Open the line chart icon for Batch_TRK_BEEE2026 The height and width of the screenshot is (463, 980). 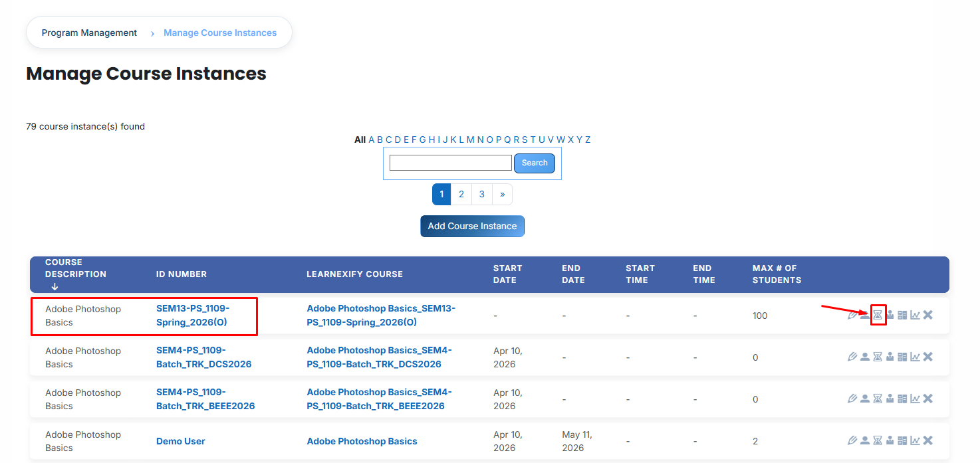916,399
